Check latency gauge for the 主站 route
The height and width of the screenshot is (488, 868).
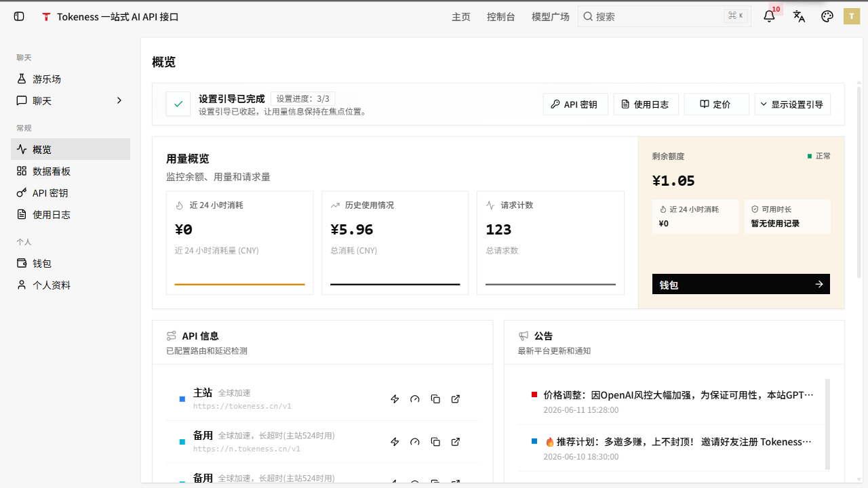pos(415,399)
